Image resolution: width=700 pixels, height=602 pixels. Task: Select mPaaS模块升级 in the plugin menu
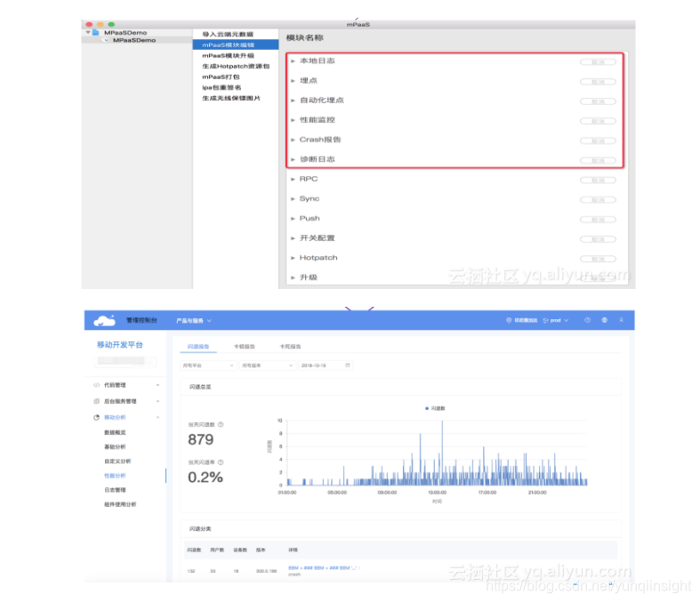[228, 56]
